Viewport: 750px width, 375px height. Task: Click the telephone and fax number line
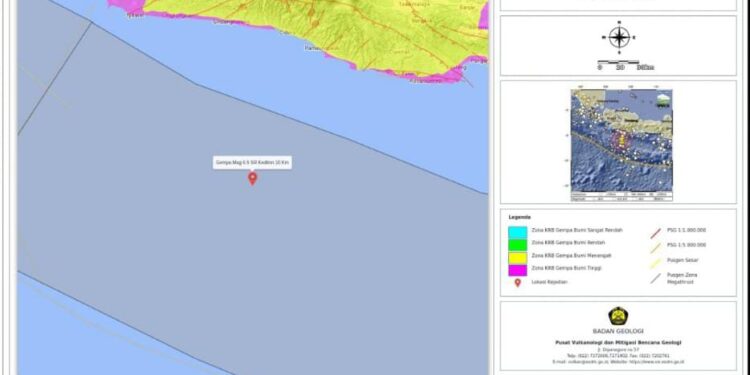pyautogui.click(x=618, y=356)
